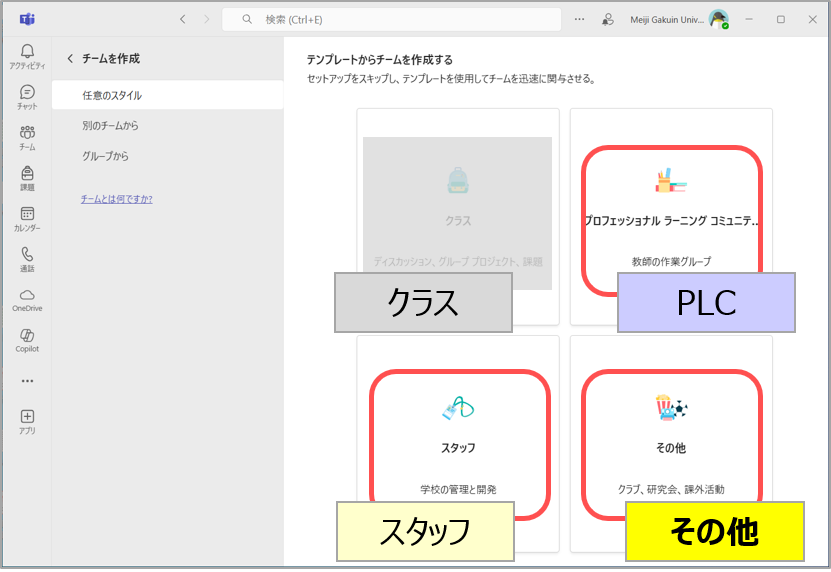The image size is (831, 572).
Task: Go back with the チームを作成 chevron
Action: pyautogui.click(x=70, y=59)
